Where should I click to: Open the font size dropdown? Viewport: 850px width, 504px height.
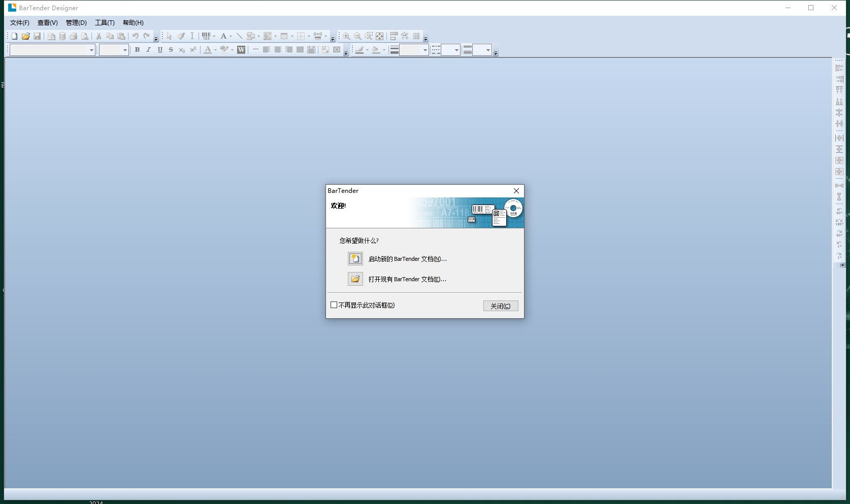(125, 50)
